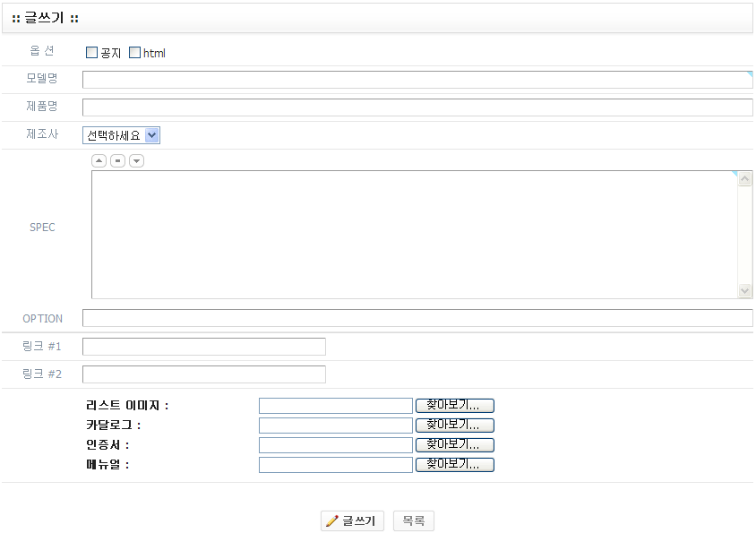Viewport: 756px width, 533px height.
Task: Click the shrink textarea up-arrow icon
Action: coord(99,161)
